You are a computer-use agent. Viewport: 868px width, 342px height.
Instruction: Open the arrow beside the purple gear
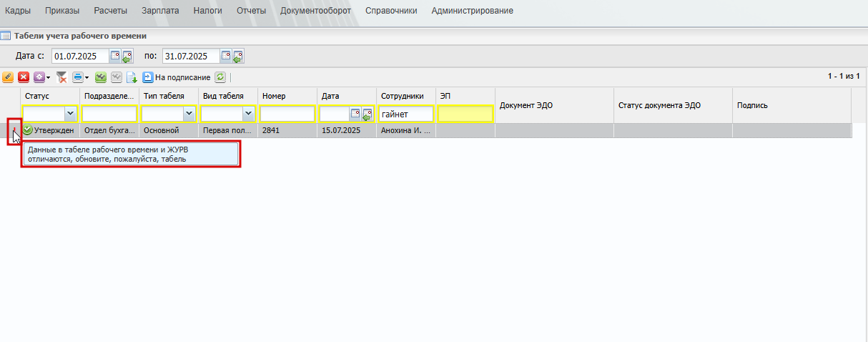coord(48,77)
